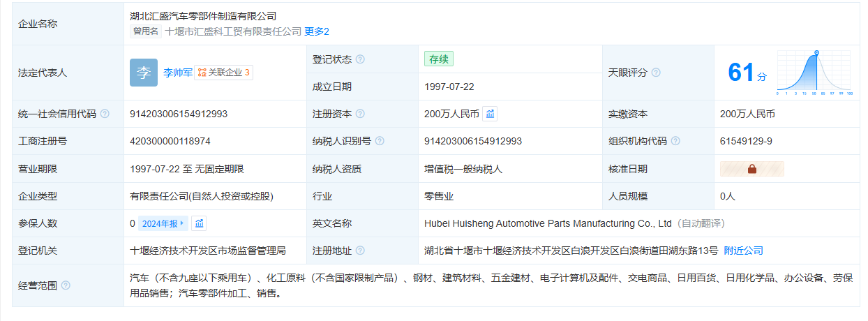Image resolution: width=868 pixels, height=321 pixels.
Task: Select 人员规模 value 0人
Action: [728, 196]
